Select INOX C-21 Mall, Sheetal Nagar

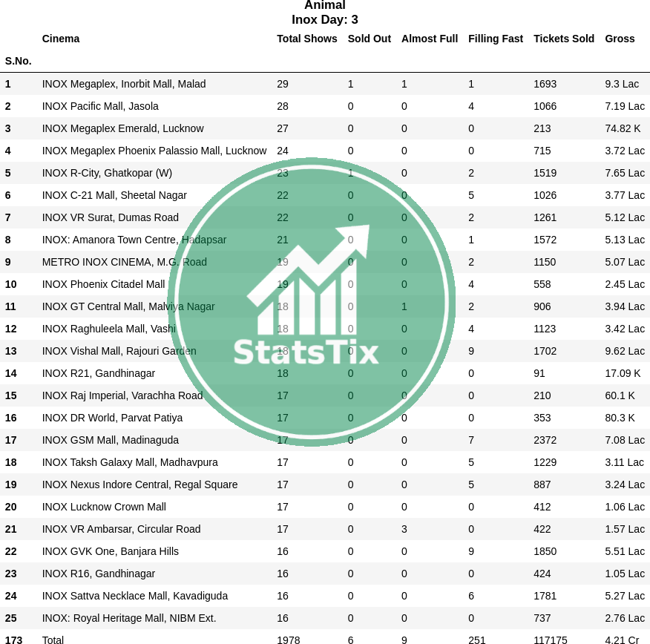point(114,195)
